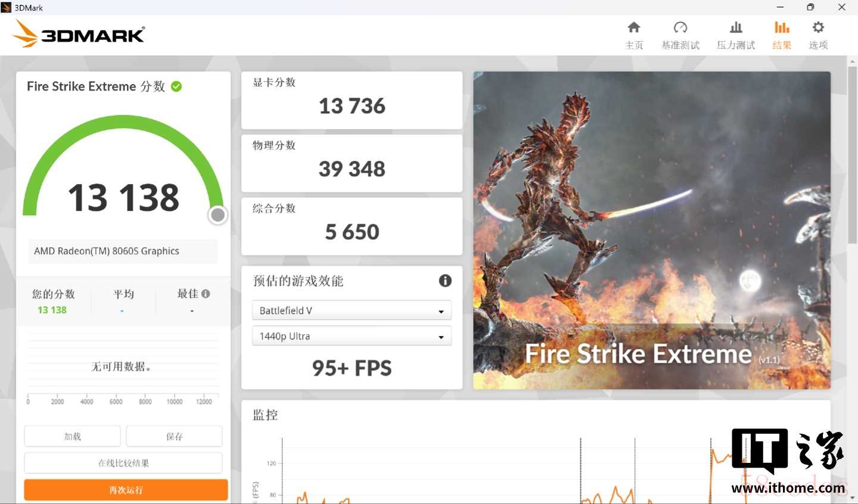Click the vertical scrollbar on the right
This screenshot has height=504, width=858.
click(x=852, y=155)
